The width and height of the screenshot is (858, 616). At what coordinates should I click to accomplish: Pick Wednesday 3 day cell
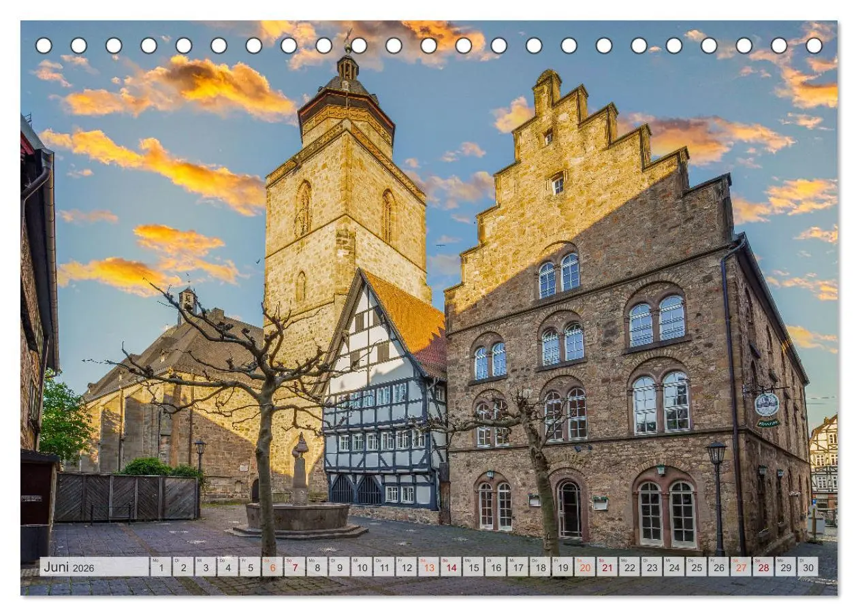[x=206, y=567]
